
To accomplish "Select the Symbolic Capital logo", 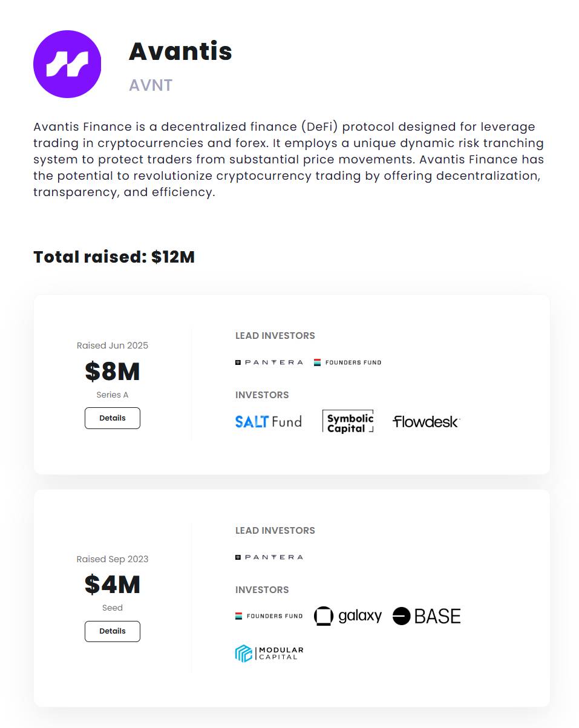I will [x=348, y=421].
